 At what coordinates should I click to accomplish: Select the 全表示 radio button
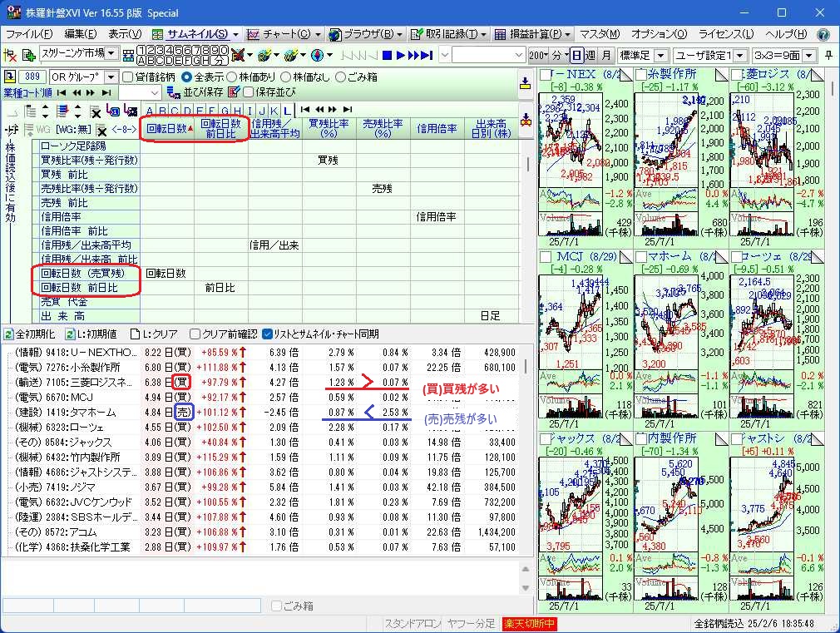pyautogui.click(x=186, y=77)
